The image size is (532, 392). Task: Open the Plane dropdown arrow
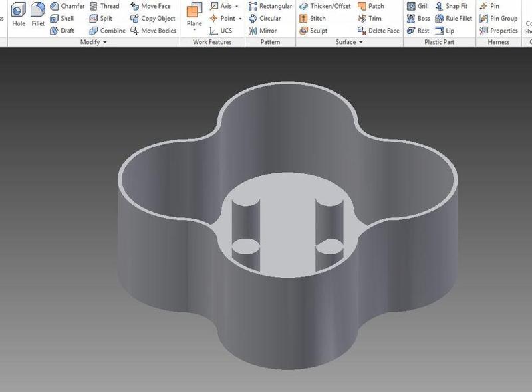(x=194, y=30)
